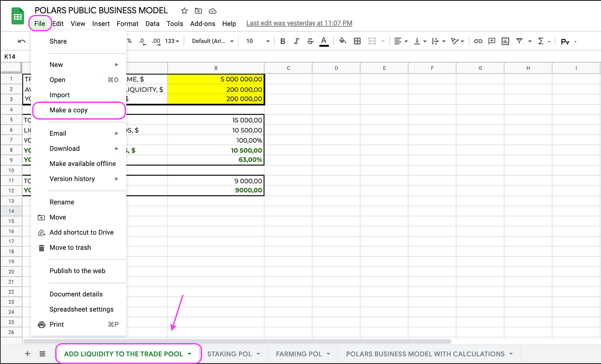Click the undo arrow in the toolbar
This screenshot has width=601, height=364.
(21, 41)
